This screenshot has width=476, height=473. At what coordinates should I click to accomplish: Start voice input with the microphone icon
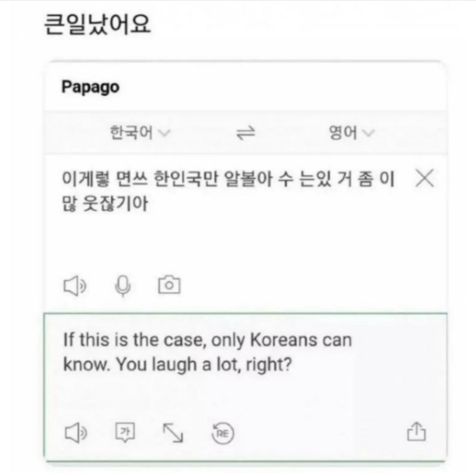[x=123, y=286]
